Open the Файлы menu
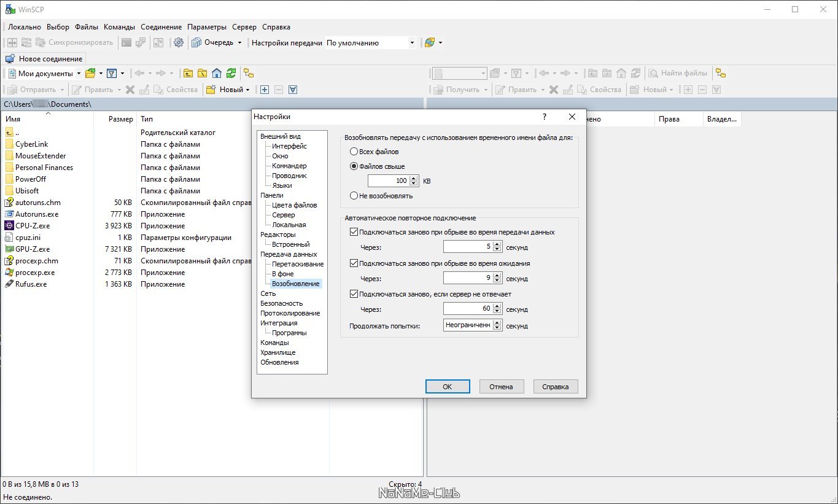Image resolution: width=838 pixels, height=504 pixels. (x=87, y=27)
